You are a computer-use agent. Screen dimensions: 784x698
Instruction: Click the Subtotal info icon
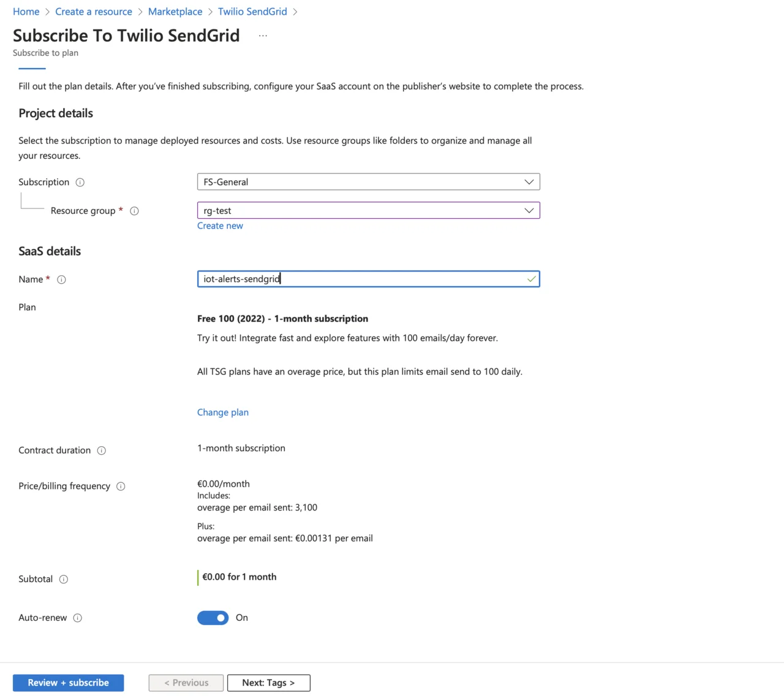[64, 579]
